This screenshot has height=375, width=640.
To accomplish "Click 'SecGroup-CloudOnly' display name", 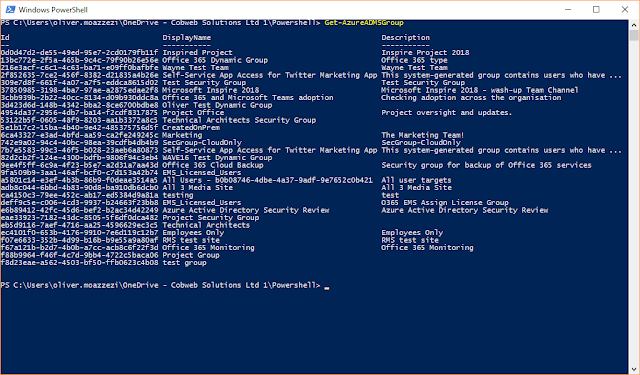I will coord(202,143).
